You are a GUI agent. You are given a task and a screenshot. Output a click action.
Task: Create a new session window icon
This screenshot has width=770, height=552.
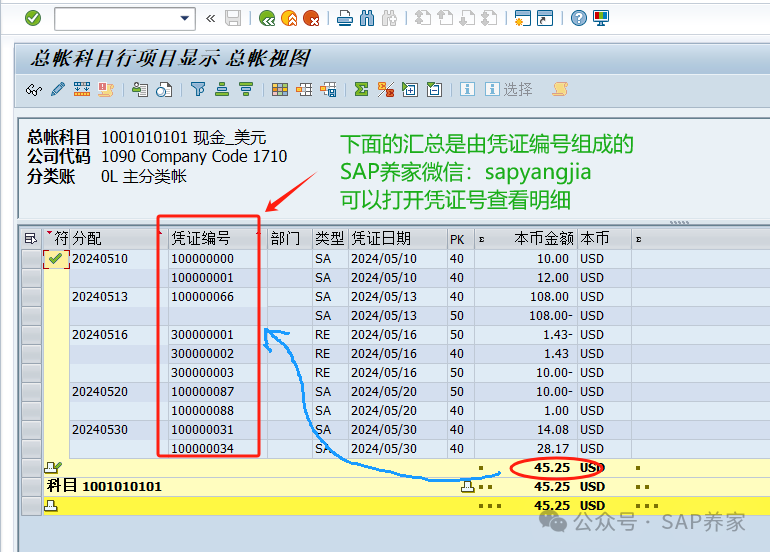coord(522,19)
